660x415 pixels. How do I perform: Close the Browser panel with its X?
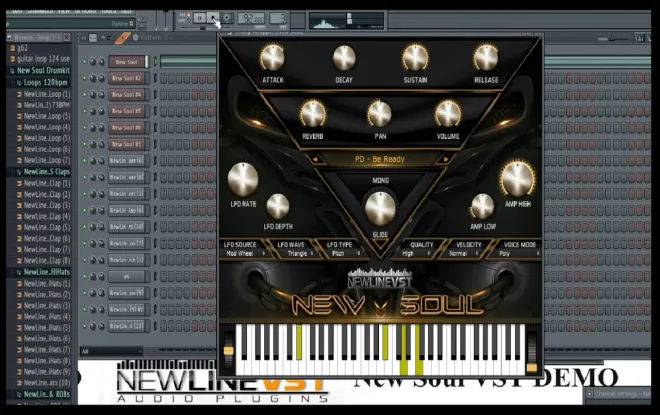point(67,37)
